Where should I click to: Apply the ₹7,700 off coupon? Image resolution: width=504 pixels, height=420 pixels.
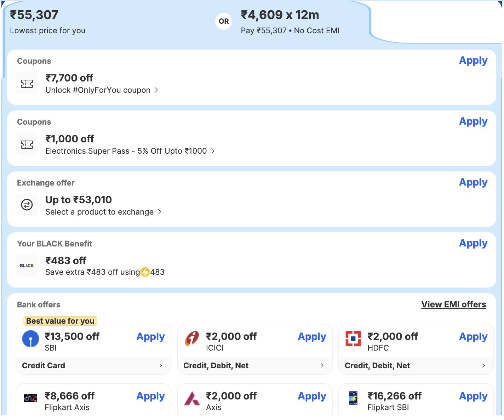[473, 60]
